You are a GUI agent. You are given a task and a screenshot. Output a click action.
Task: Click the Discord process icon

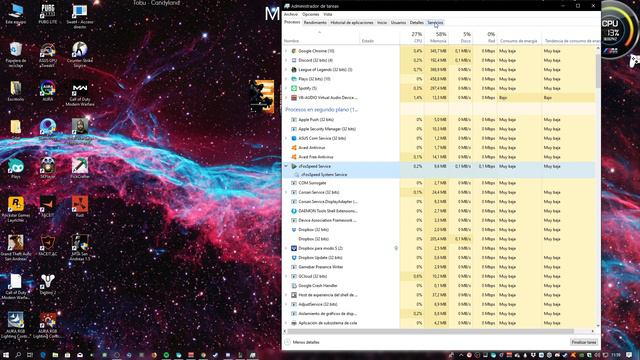click(x=293, y=60)
